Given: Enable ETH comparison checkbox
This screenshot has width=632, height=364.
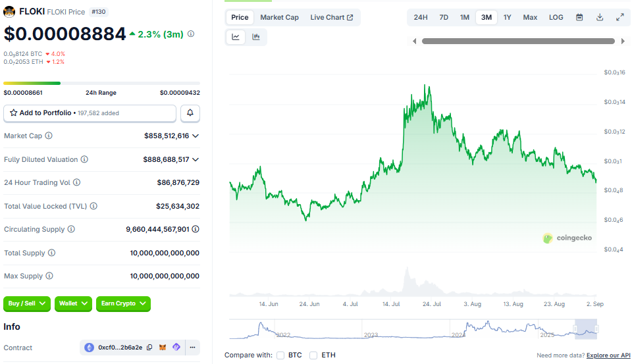Looking at the screenshot, I should pos(313,355).
